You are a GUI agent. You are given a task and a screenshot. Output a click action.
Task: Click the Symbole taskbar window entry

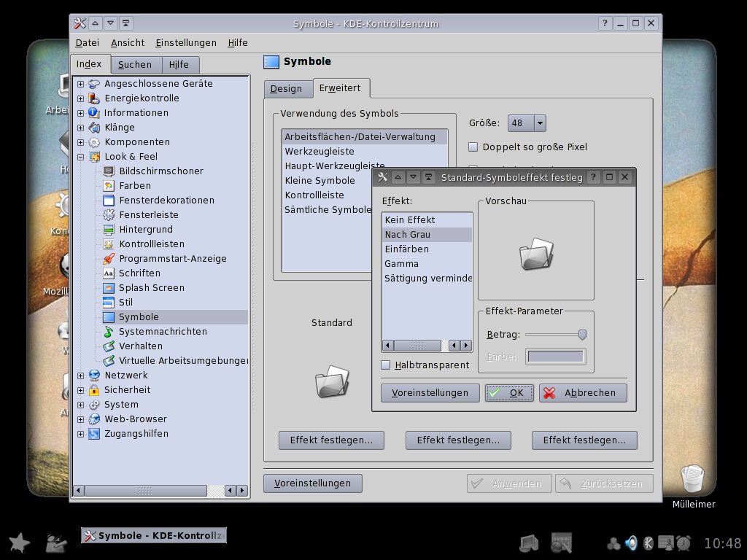[x=154, y=536]
